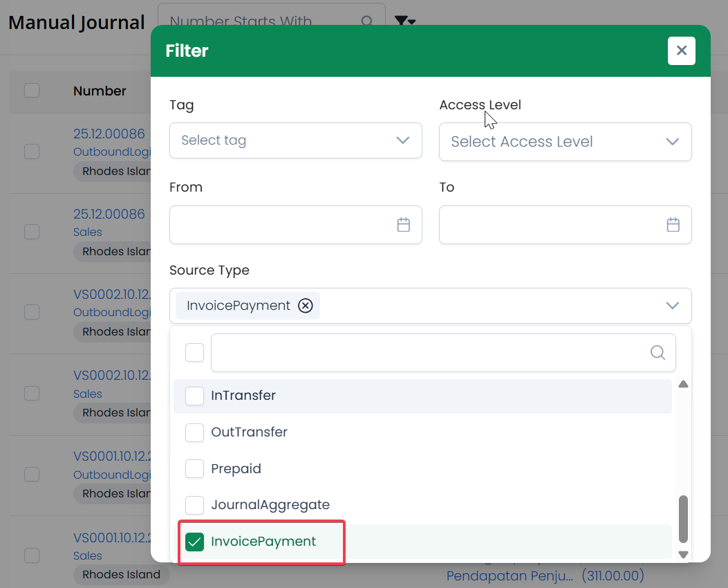This screenshot has width=728, height=588.
Task: Select JournalAggregate from the list
Action: tap(195, 505)
